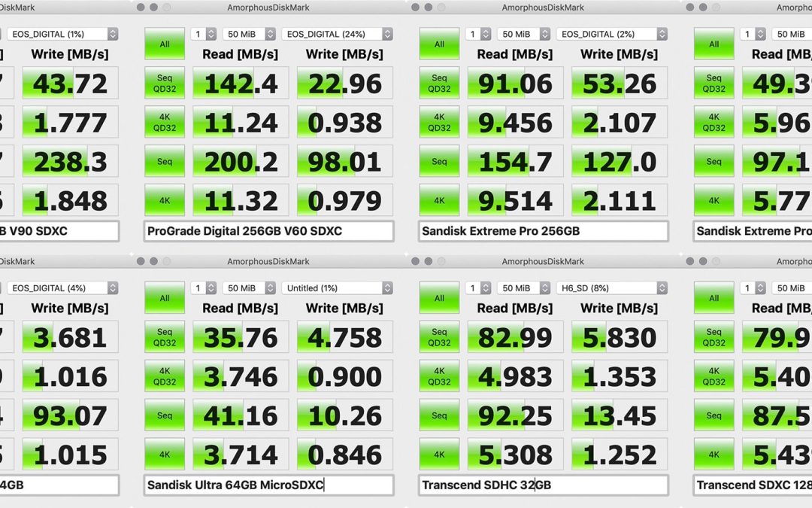Select the H6_SD (8%) volume dropdown
The image size is (812, 508).
(x=611, y=288)
